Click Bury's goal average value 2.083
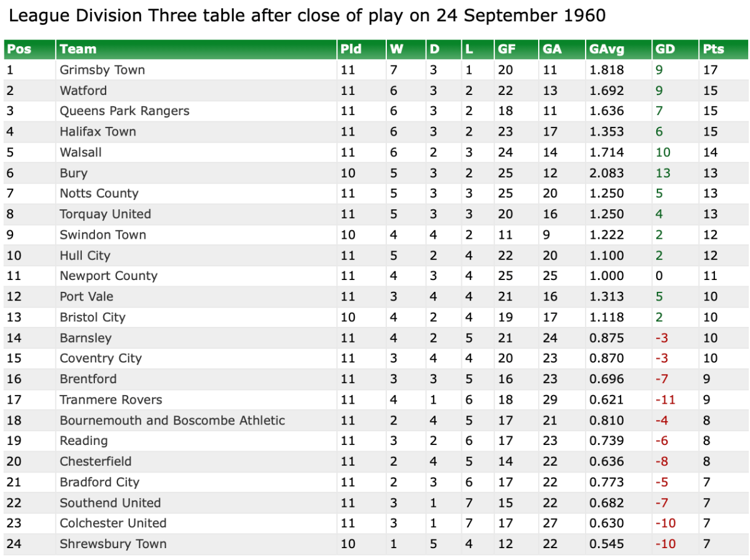750x560 pixels. (606, 173)
